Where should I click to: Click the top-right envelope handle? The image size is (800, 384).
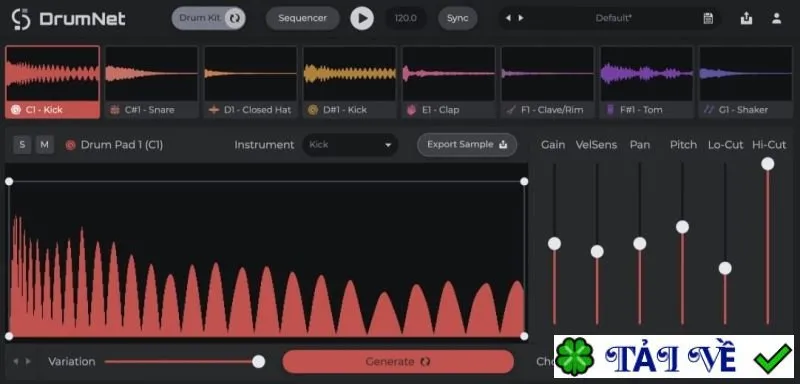tap(524, 182)
